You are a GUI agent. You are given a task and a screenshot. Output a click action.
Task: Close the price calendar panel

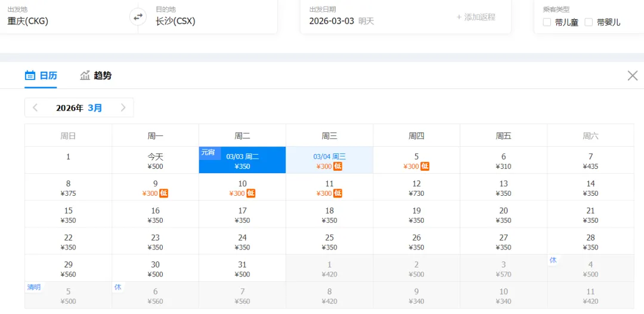coord(633,75)
